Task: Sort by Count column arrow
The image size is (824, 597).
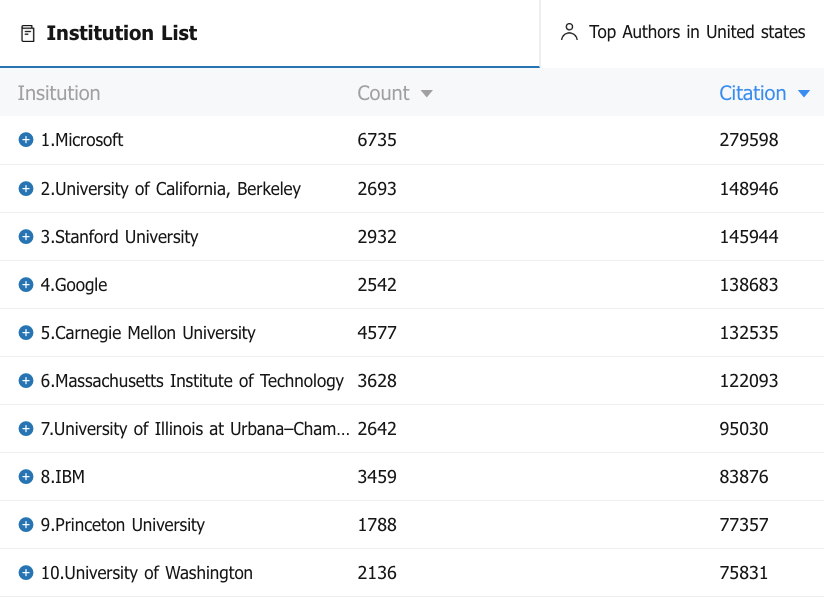Action: point(427,94)
